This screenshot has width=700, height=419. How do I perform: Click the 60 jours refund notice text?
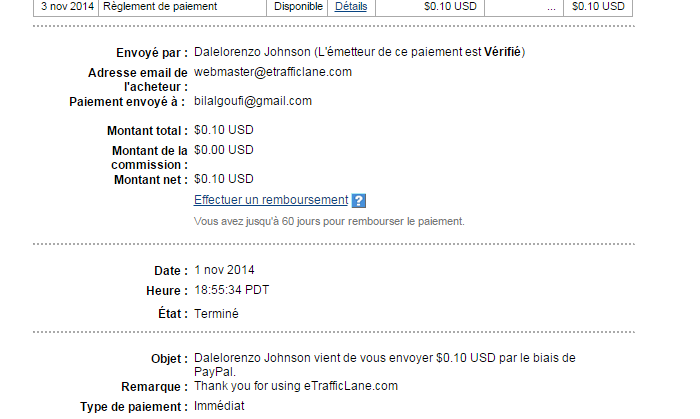tap(329, 221)
